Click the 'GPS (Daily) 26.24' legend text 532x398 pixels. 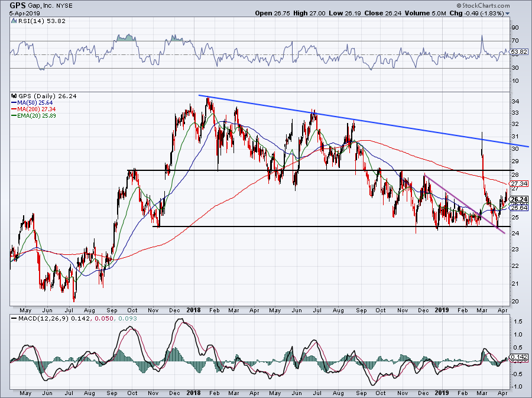(x=47, y=96)
